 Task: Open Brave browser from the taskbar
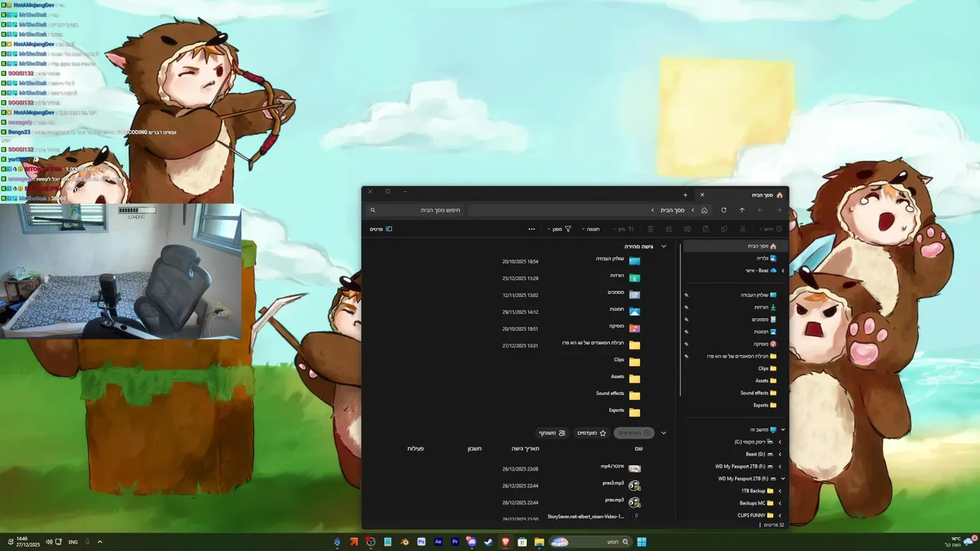505,542
